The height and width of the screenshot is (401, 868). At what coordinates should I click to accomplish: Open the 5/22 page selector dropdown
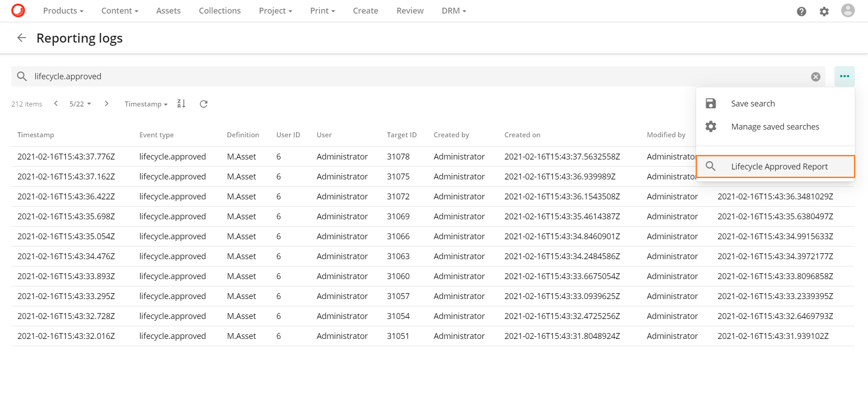point(80,104)
